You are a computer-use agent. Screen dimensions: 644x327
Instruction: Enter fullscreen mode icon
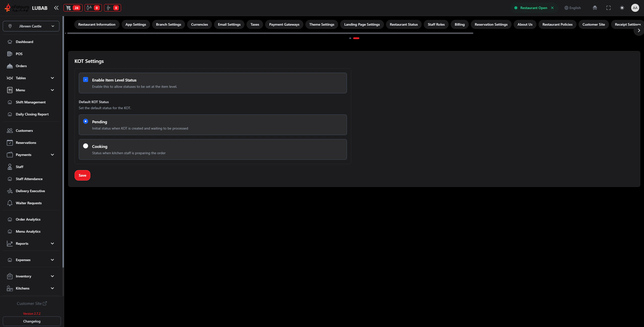pos(608,8)
